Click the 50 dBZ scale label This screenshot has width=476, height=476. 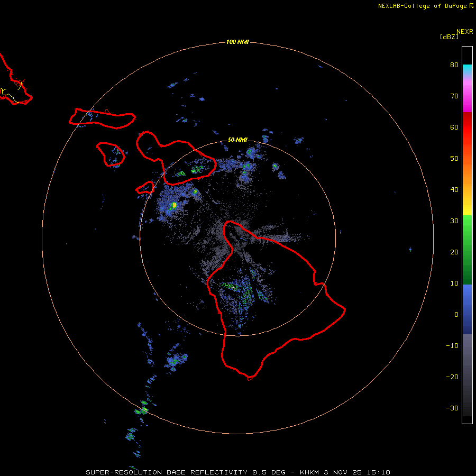[454, 159]
